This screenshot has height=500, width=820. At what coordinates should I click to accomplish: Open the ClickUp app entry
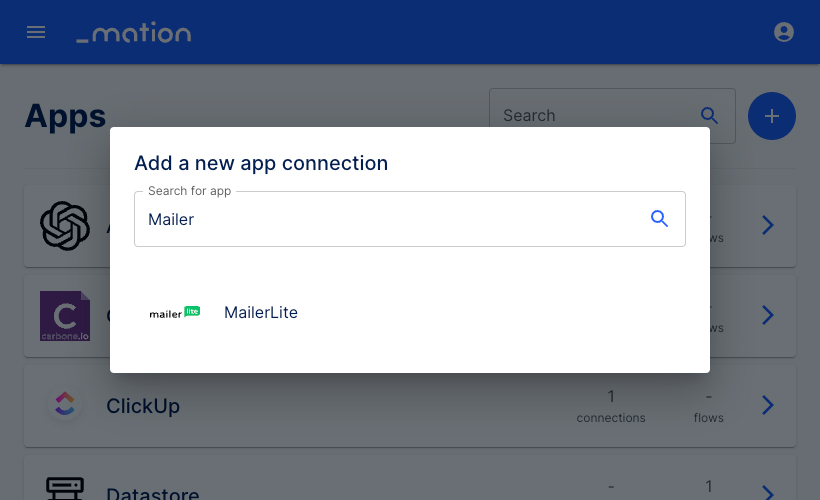[410, 406]
